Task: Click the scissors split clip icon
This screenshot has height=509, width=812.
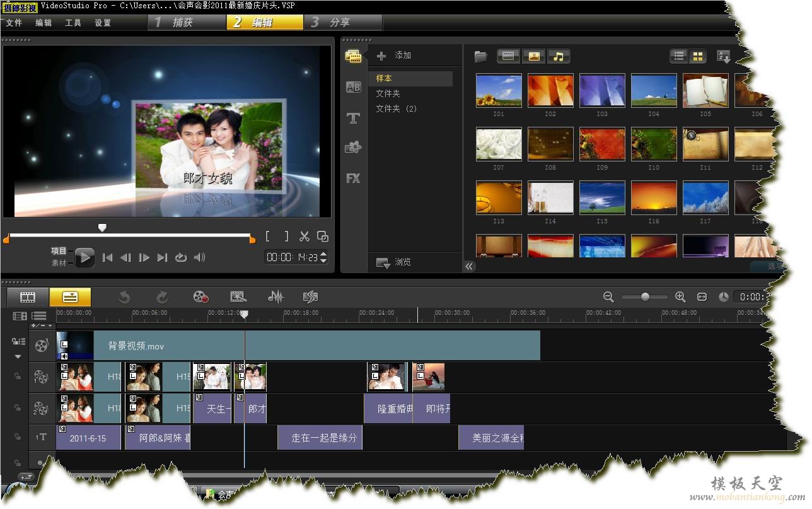Action: tap(304, 237)
